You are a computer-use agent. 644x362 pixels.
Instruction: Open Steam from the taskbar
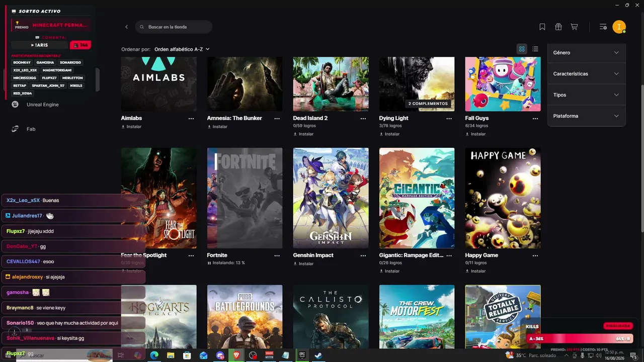[x=318, y=355]
